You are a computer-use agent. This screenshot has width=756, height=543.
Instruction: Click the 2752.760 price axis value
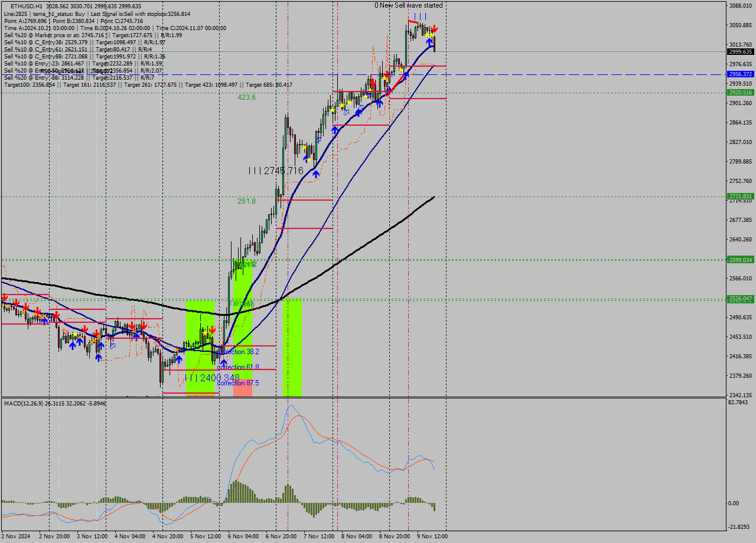pyautogui.click(x=741, y=181)
